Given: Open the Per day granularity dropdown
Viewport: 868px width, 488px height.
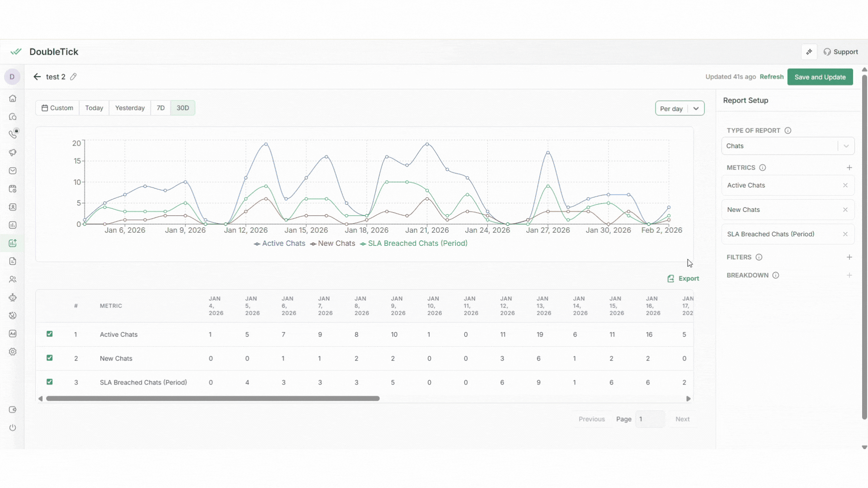Looking at the screenshot, I should point(679,108).
